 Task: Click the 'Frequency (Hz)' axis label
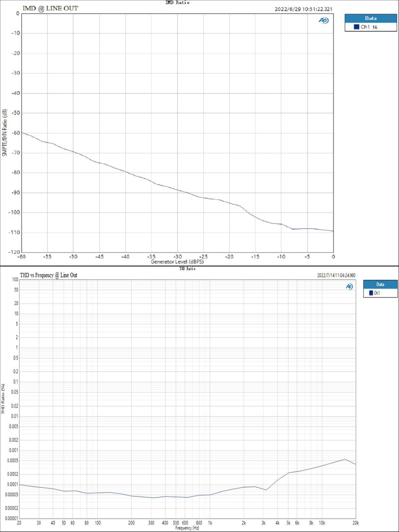click(x=187, y=528)
